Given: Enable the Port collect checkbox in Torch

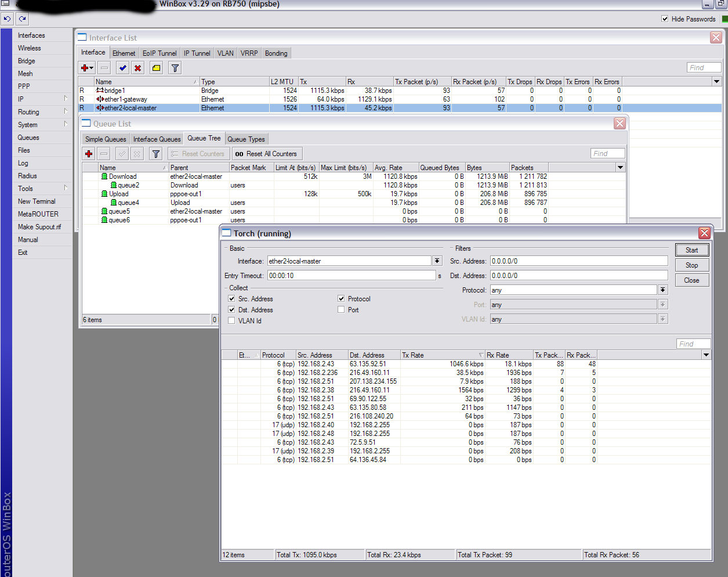Looking at the screenshot, I should click(341, 310).
